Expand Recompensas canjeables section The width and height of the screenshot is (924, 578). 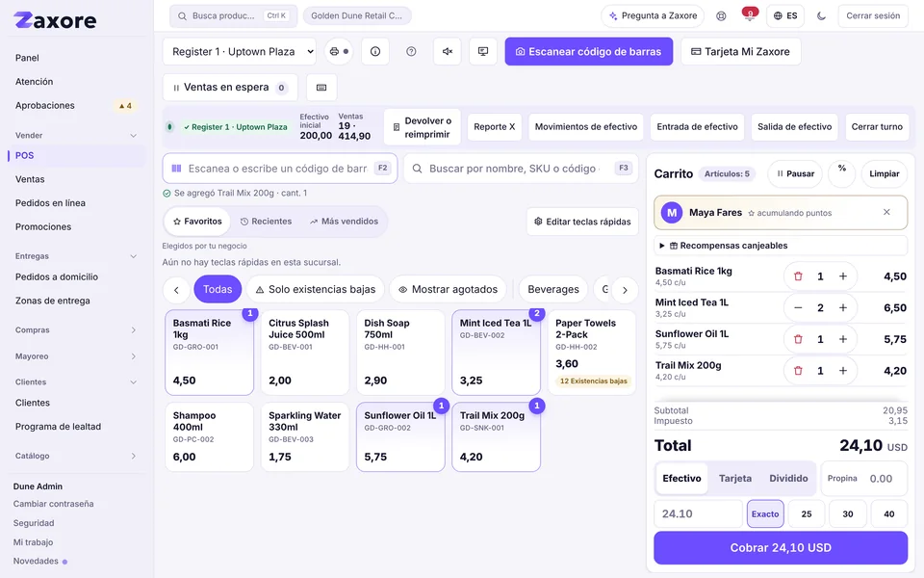point(781,246)
